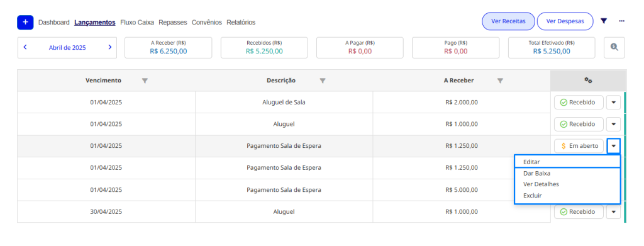This screenshot has width=644, height=246.
Task: Click the money search magnifier icon
Action: coord(614,48)
